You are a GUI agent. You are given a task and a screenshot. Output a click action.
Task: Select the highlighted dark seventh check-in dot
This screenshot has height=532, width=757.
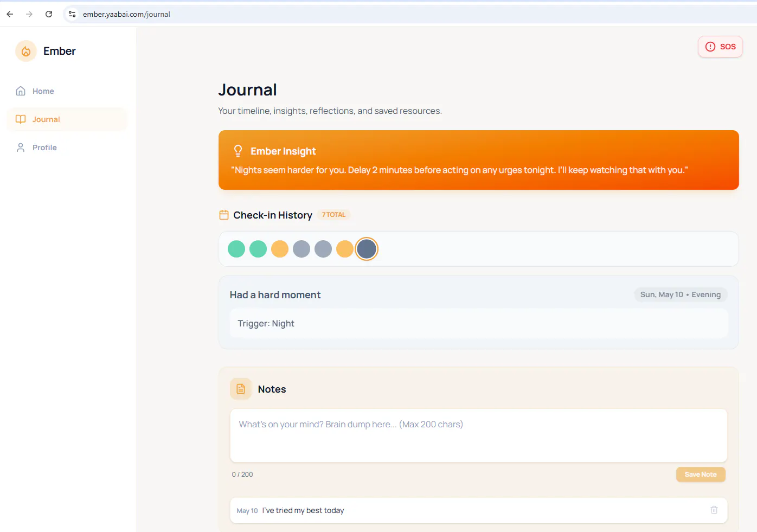point(367,249)
